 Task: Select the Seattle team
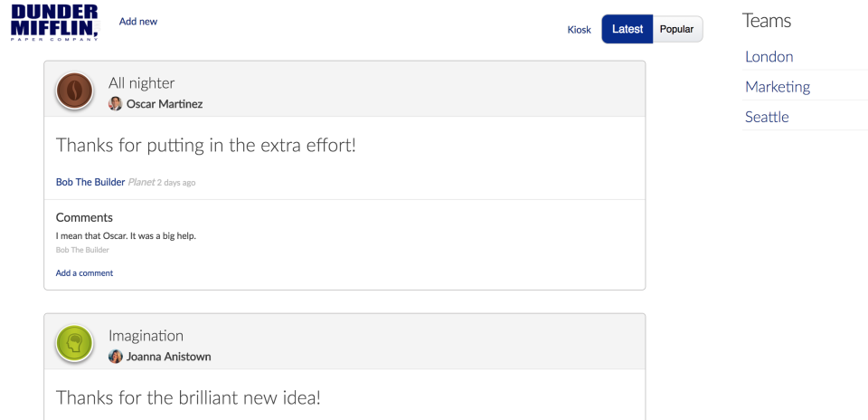(767, 117)
